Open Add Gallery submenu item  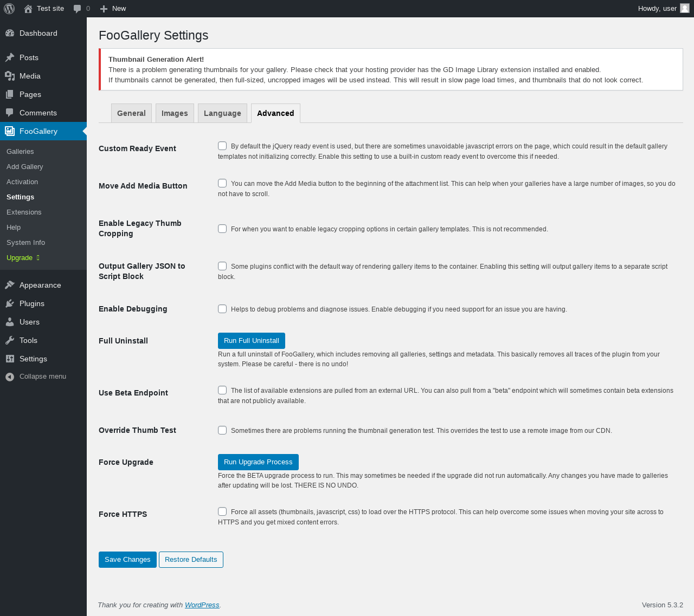click(25, 167)
